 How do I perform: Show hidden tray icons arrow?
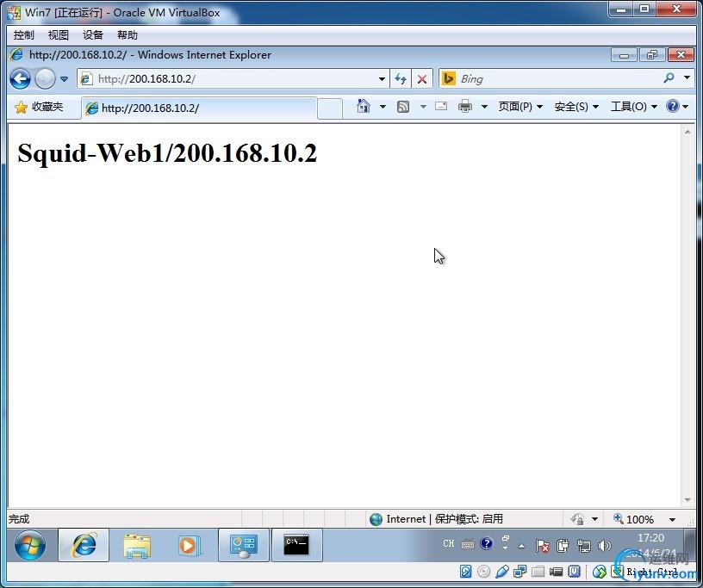[x=521, y=546]
